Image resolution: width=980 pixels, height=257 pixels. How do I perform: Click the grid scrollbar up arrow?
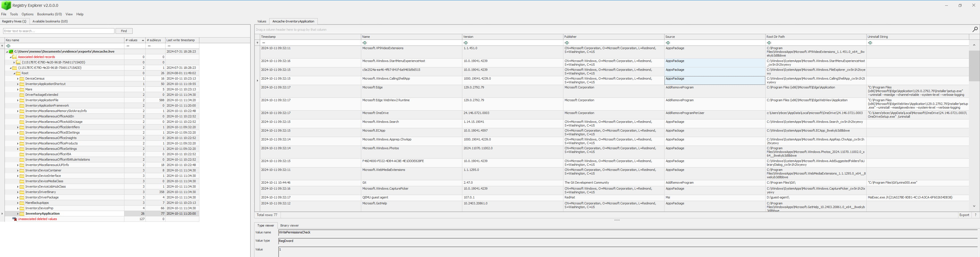click(974, 45)
